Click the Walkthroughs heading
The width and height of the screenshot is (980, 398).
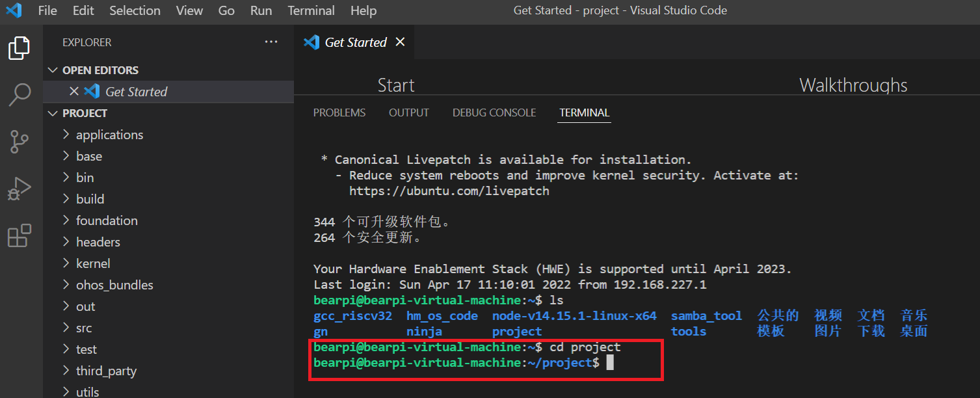(853, 85)
